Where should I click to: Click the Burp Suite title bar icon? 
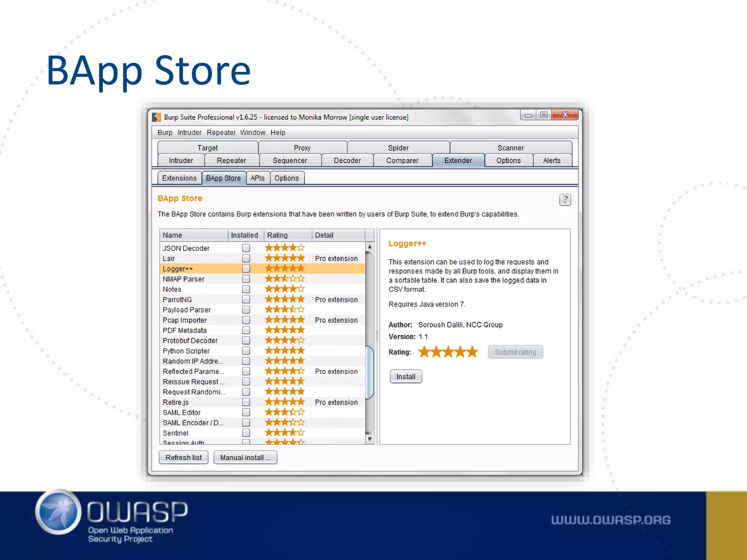[156, 117]
